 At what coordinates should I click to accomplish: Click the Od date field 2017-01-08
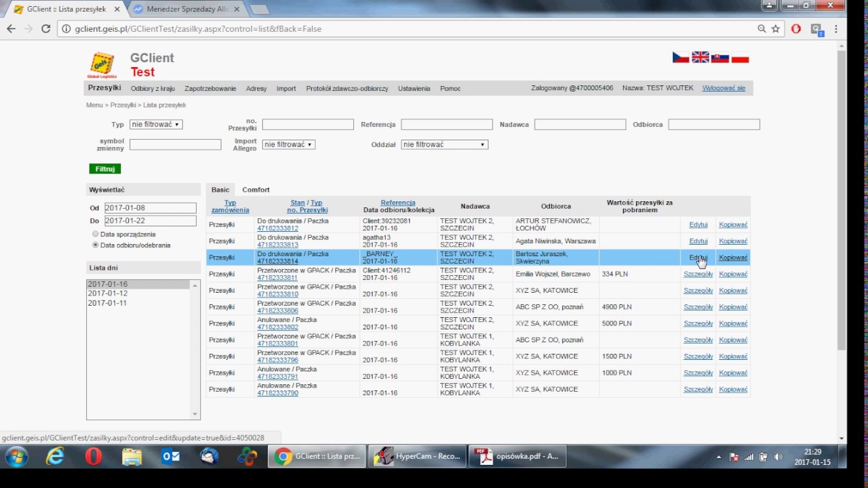coord(150,208)
